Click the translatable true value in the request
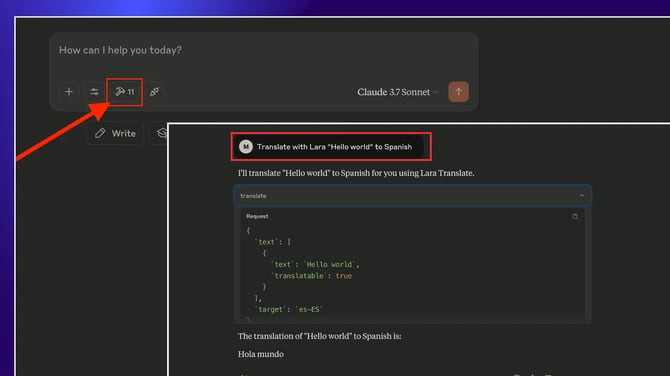 point(344,276)
